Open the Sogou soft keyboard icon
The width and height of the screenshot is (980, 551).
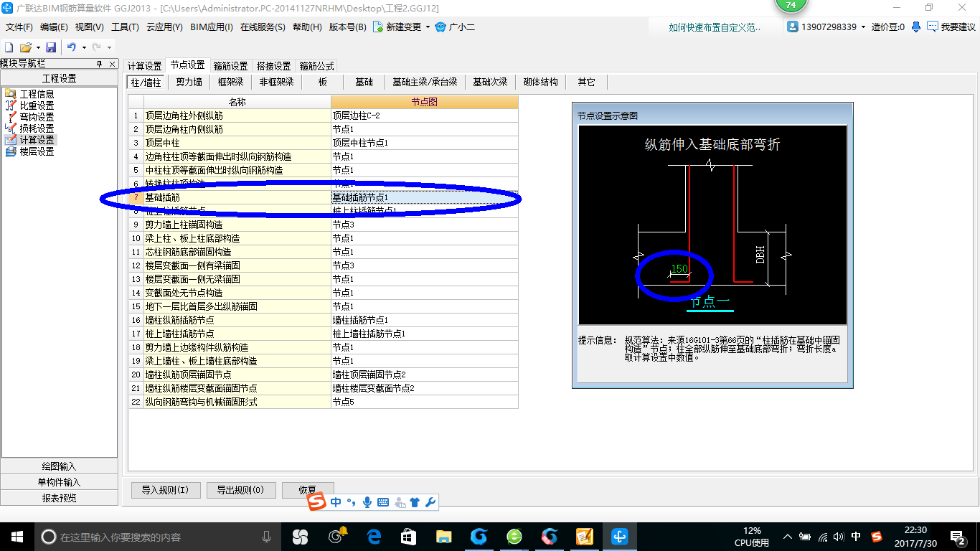click(x=383, y=502)
